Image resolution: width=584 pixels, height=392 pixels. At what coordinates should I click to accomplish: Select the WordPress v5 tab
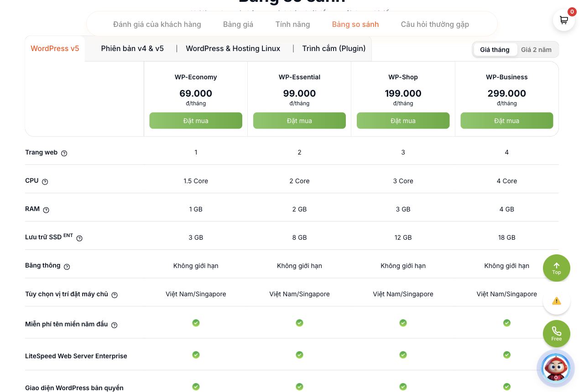pos(55,48)
